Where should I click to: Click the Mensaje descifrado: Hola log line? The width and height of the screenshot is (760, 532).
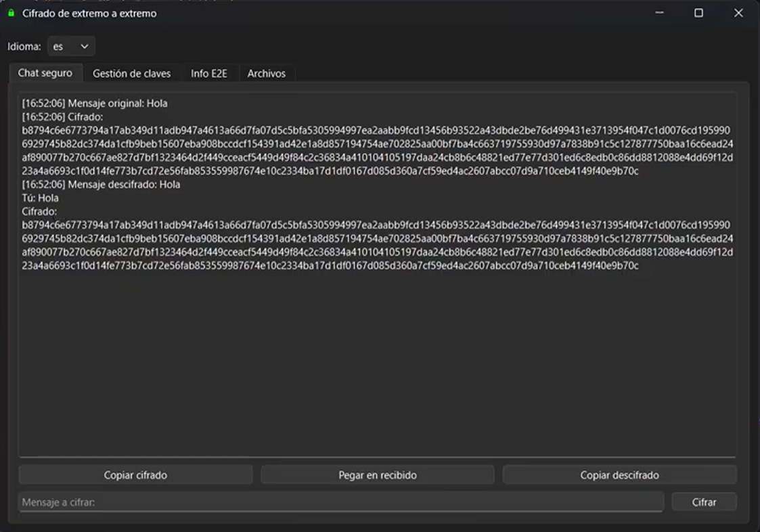pyautogui.click(x=101, y=185)
